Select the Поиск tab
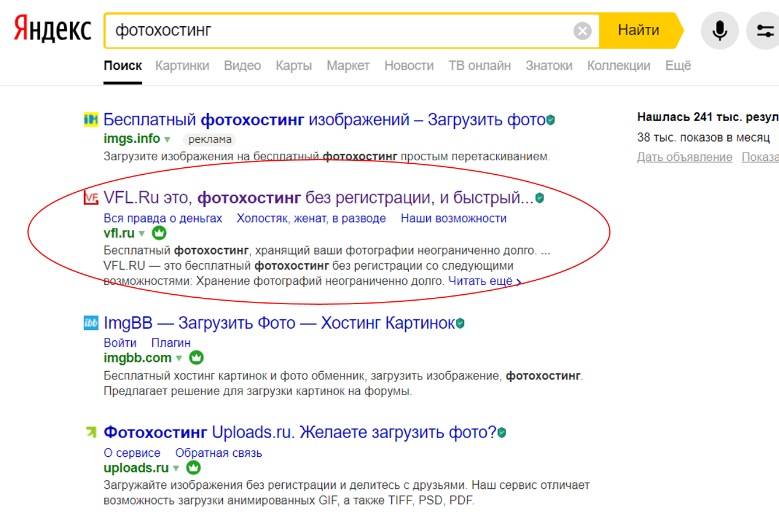This screenshot has height=532, width=779. tap(122, 66)
